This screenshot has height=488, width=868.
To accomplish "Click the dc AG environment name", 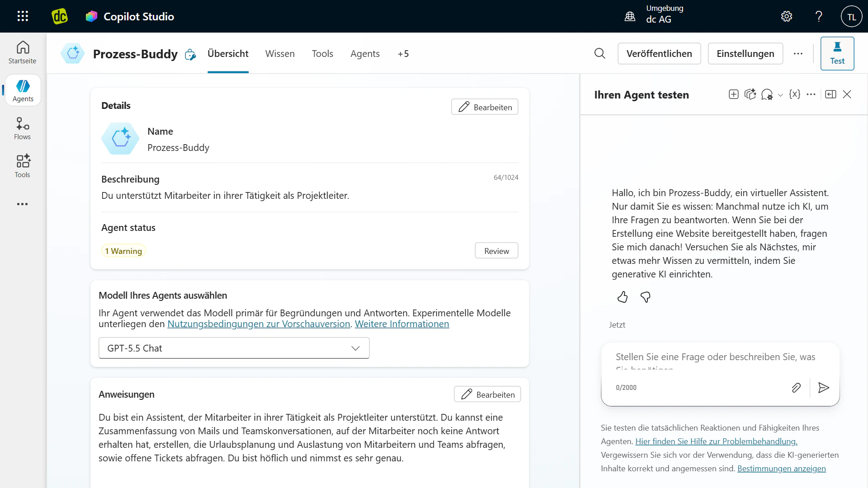I will pos(659,19).
